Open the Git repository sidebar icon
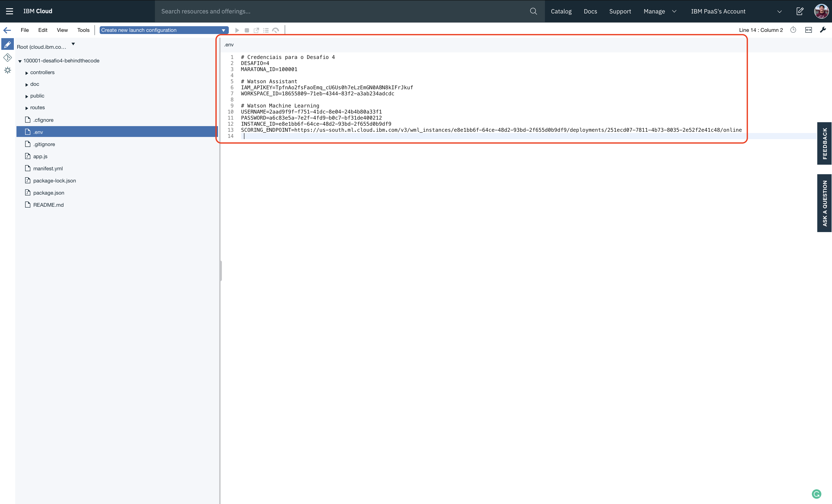832x504 pixels. pyautogui.click(x=7, y=57)
